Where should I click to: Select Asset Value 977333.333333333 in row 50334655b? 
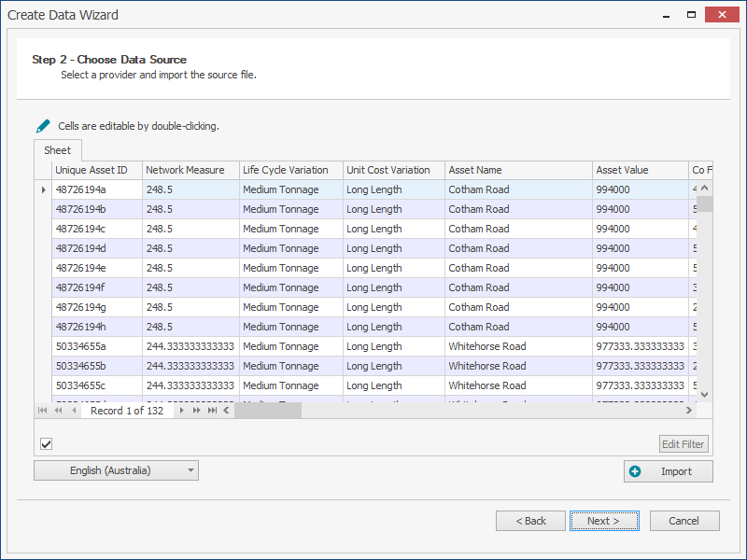(x=641, y=366)
